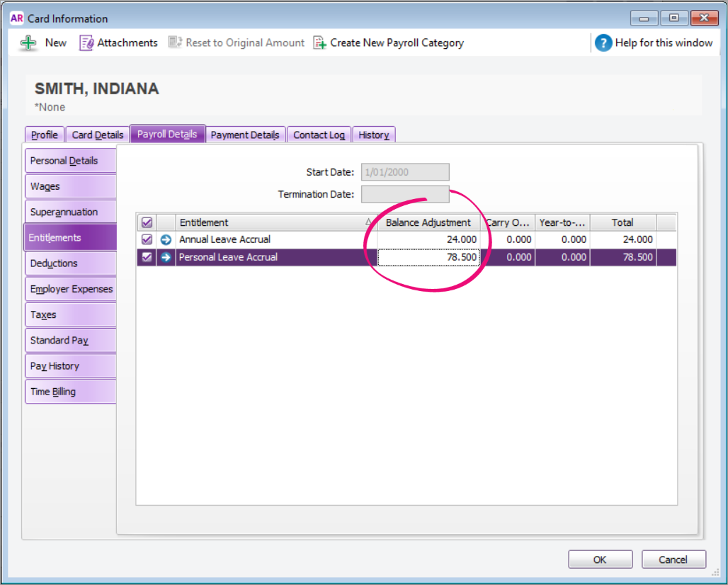Maximize the Card Information window
This screenshot has width=728, height=585.
click(x=674, y=18)
